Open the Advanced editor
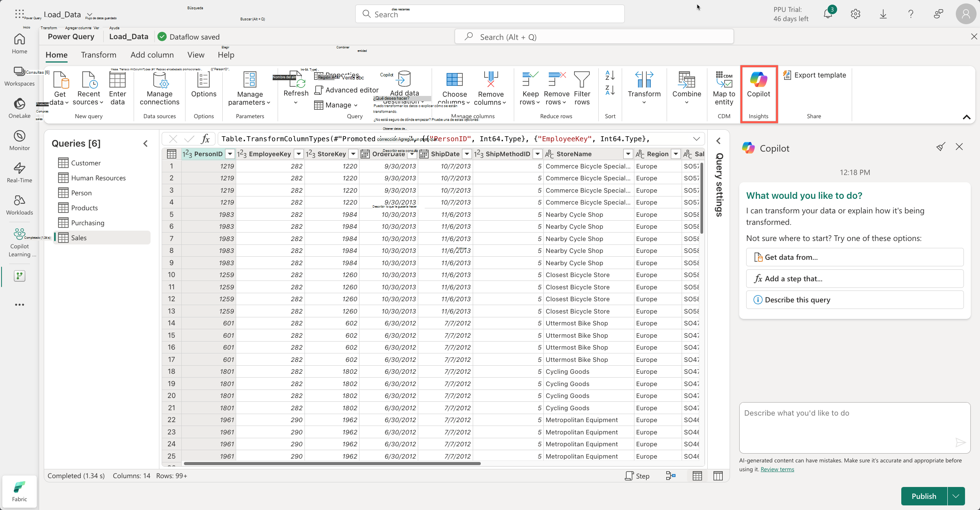 click(x=347, y=90)
